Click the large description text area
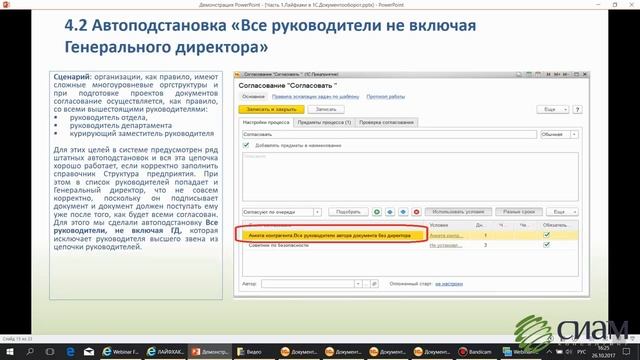The height and width of the screenshot is (360, 640). pyautogui.click(x=410, y=177)
